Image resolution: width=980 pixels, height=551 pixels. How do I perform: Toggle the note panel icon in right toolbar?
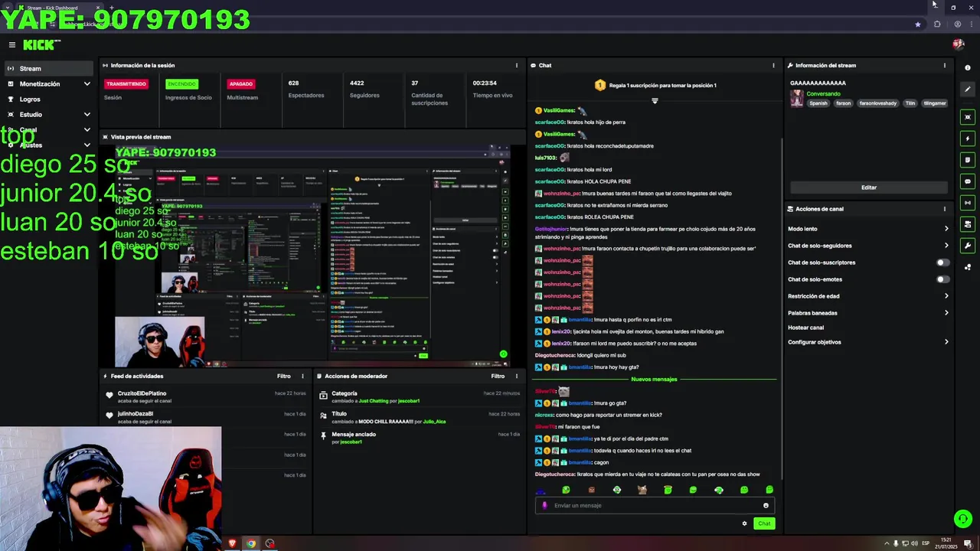[968, 160]
